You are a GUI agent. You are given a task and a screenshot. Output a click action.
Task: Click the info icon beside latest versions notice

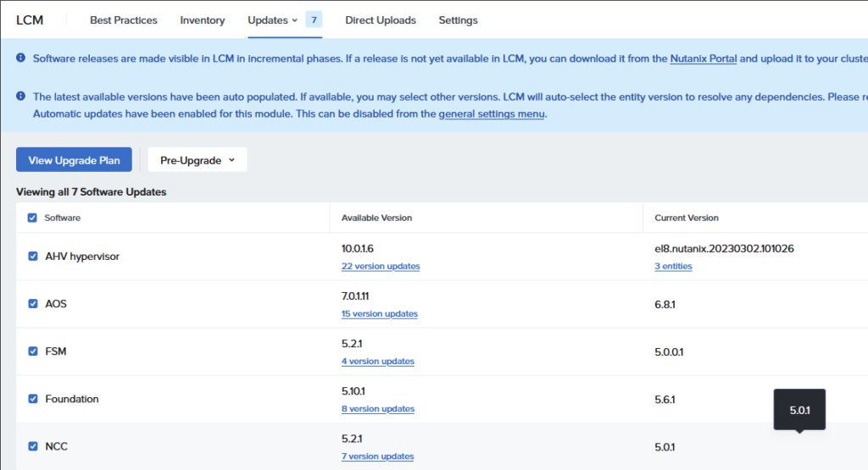point(20,97)
